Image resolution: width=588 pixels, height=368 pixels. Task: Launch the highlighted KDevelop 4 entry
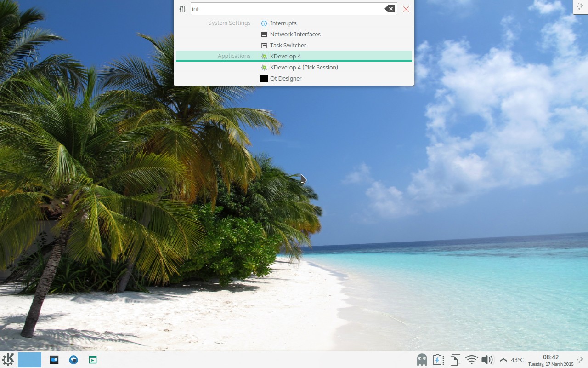(285, 56)
